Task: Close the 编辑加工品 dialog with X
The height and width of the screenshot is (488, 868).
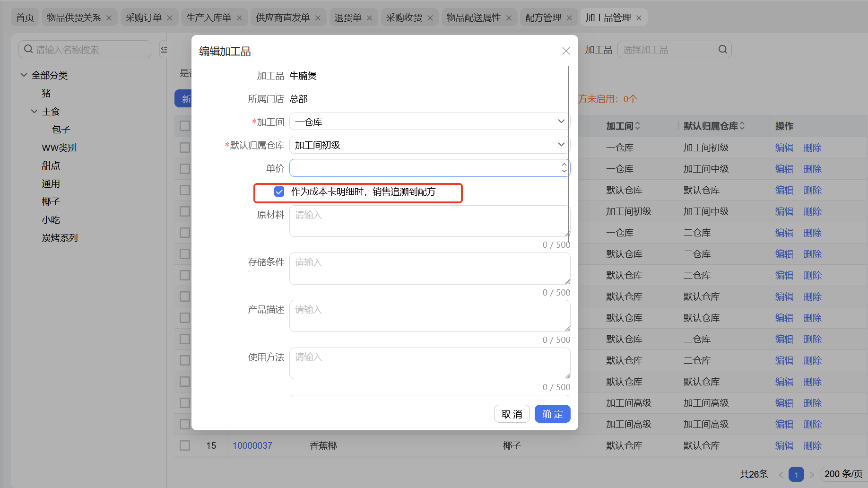Action: click(566, 51)
